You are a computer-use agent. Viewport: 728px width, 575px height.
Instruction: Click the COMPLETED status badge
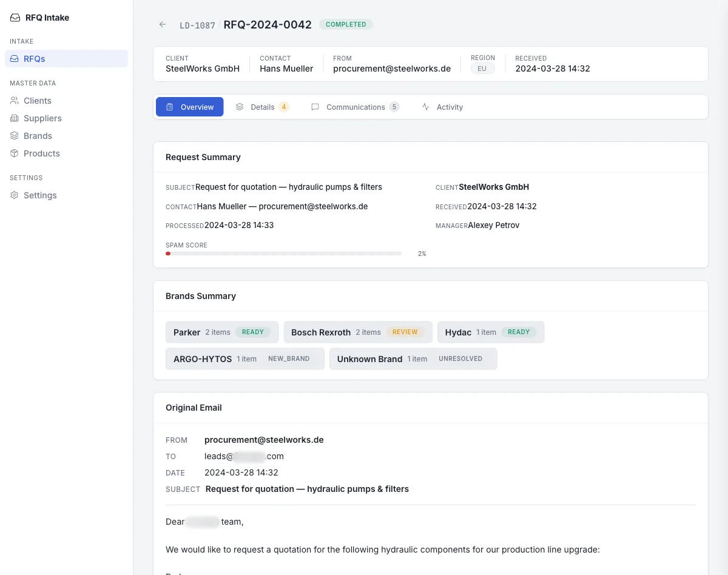point(346,25)
